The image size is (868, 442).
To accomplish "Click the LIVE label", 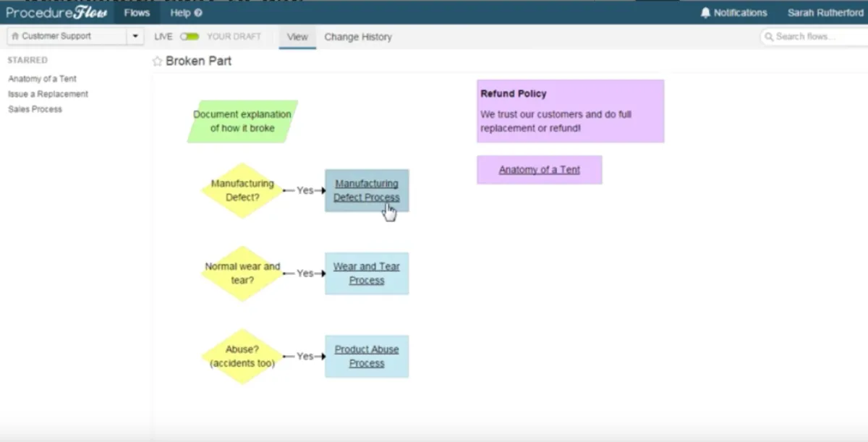I will pos(163,36).
